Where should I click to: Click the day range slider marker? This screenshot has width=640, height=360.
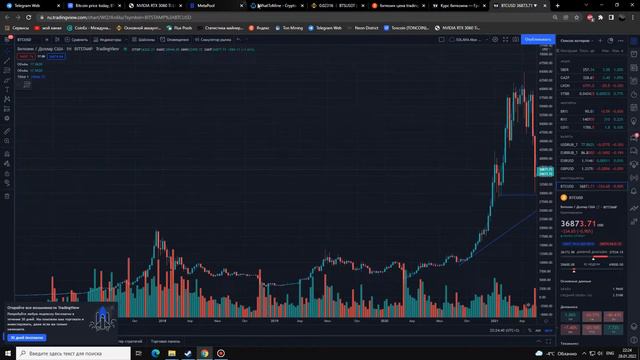[593, 259]
